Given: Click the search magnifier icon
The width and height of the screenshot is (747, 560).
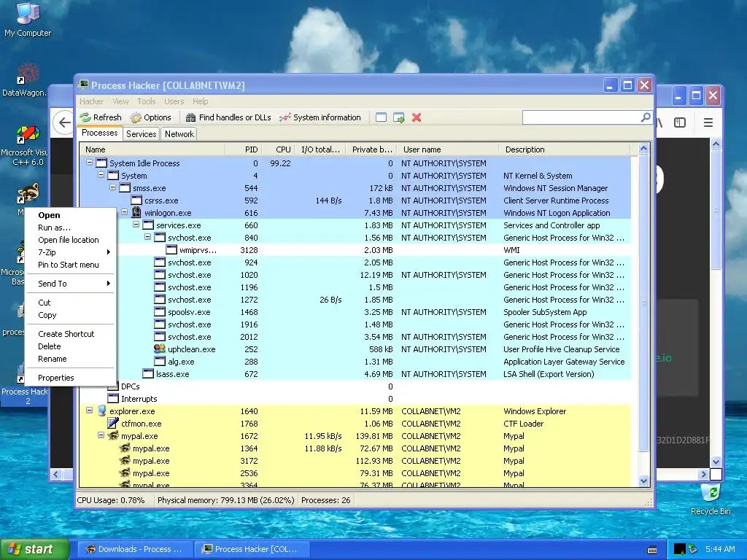Looking at the screenshot, I should click(646, 117).
